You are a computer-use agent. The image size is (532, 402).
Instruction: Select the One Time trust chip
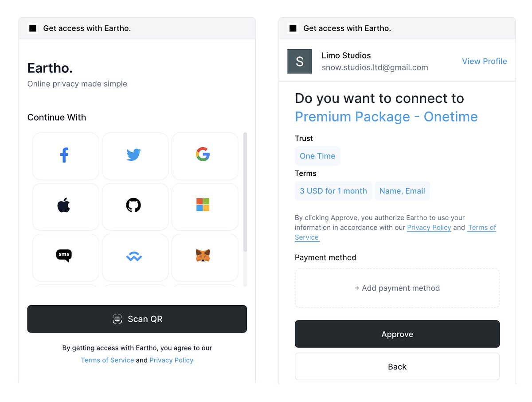coord(317,156)
